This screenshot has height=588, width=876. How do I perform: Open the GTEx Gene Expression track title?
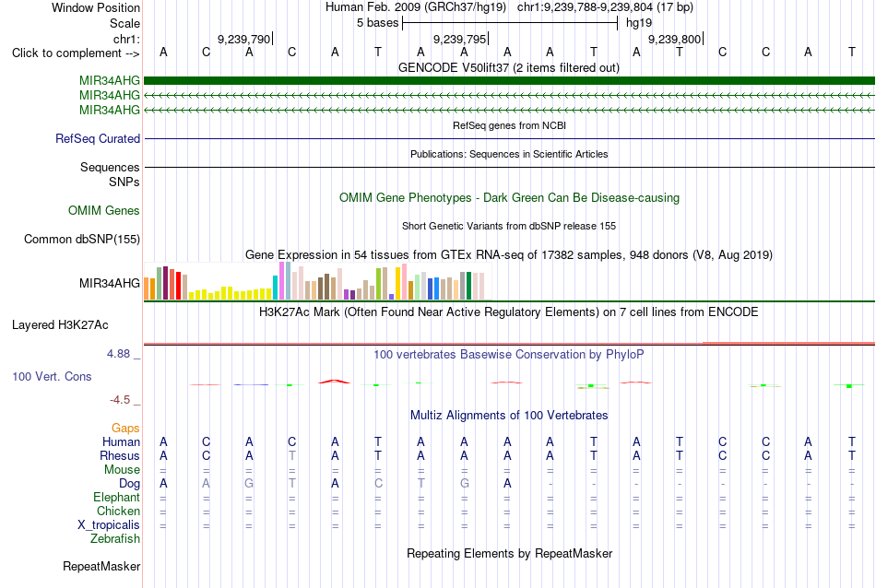click(x=509, y=254)
